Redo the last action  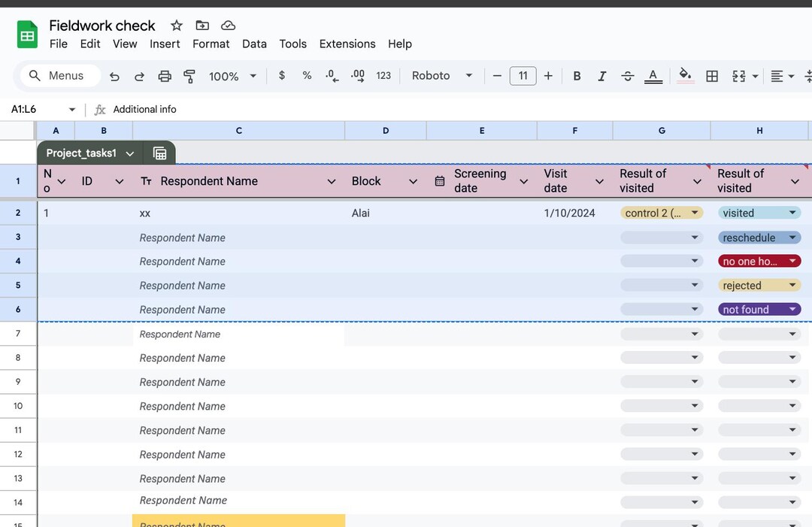point(140,75)
